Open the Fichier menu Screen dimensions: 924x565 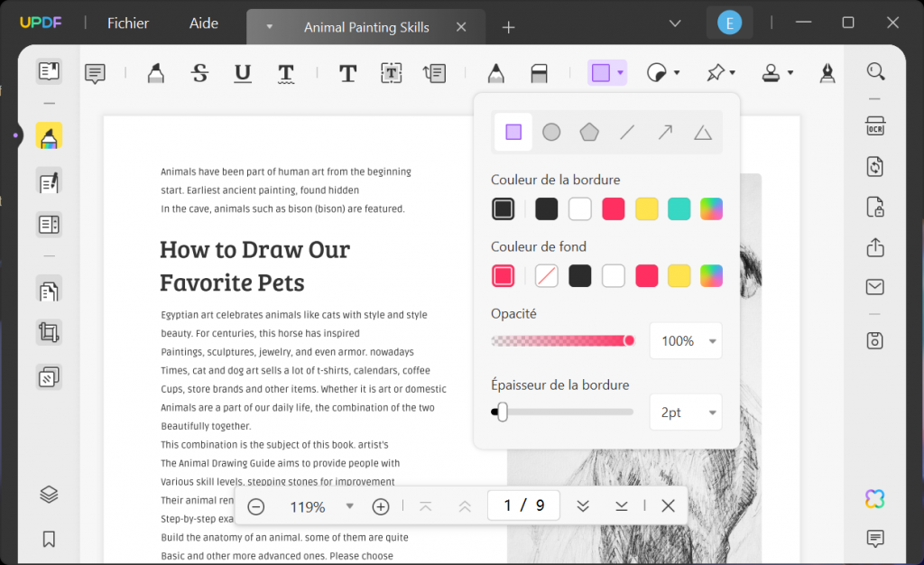coord(127,23)
